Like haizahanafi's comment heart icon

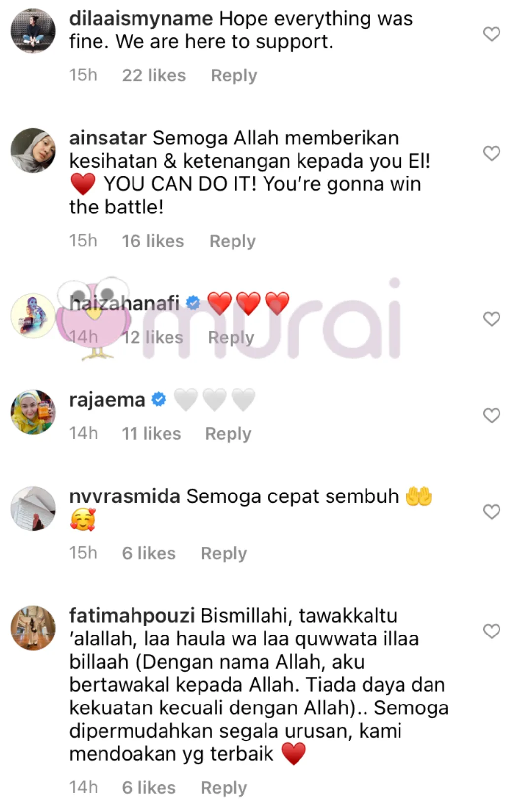(491, 319)
